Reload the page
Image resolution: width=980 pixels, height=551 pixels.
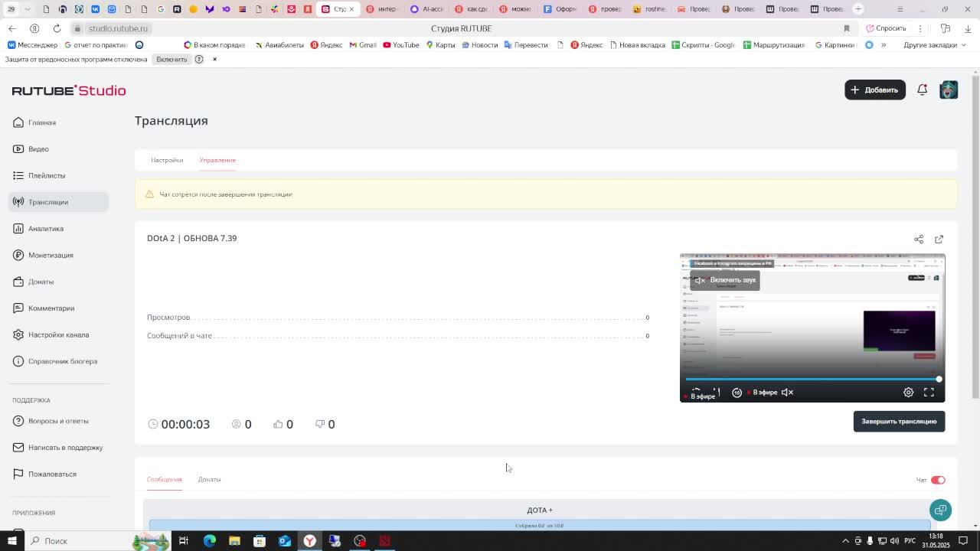(57, 28)
